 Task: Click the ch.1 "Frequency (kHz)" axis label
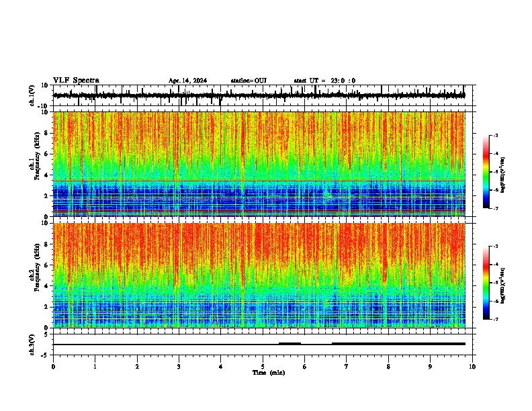pyautogui.click(x=37, y=154)
